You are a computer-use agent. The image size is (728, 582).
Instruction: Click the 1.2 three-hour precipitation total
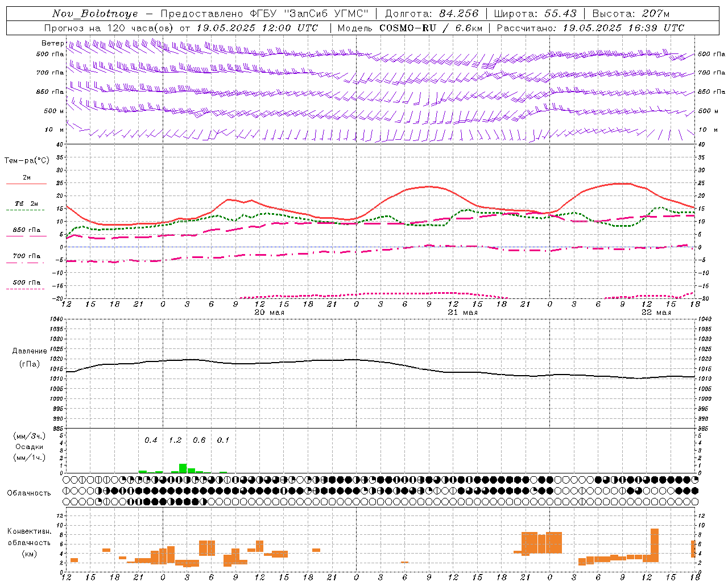point(175,440)
